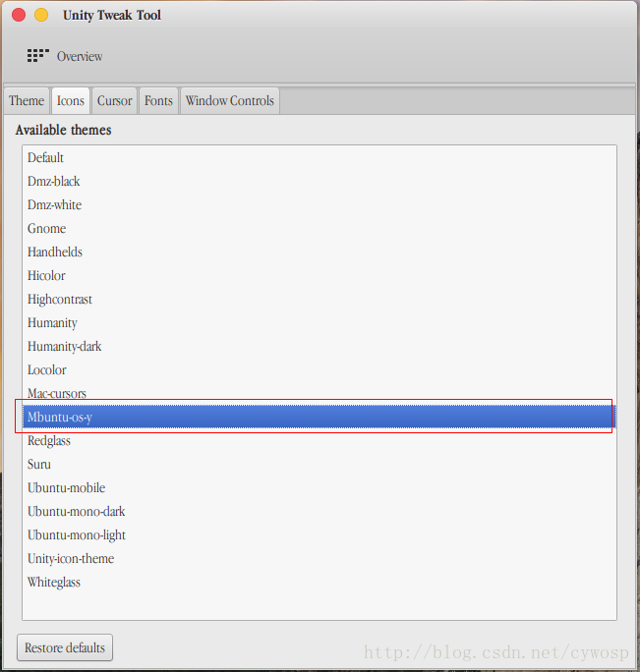
Task: Select the Dmz-black theme
Action: 320,182
